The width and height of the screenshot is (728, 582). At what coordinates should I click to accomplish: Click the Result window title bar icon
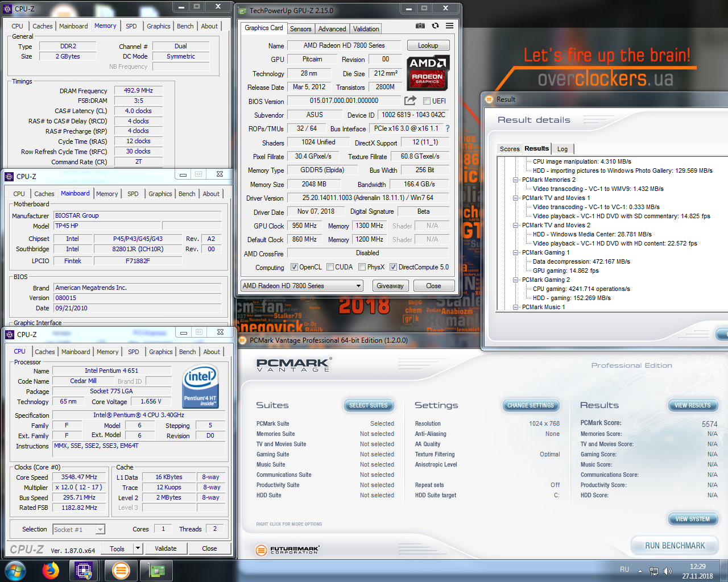489,99
